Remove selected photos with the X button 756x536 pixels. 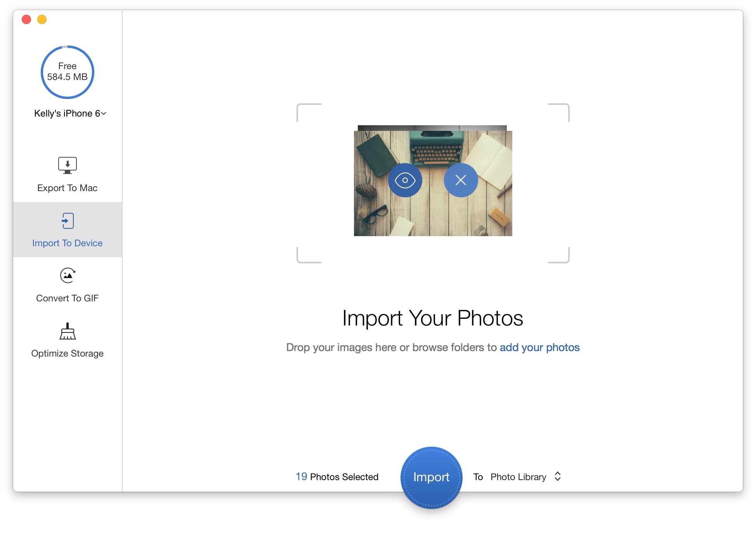tap(461, 180)
